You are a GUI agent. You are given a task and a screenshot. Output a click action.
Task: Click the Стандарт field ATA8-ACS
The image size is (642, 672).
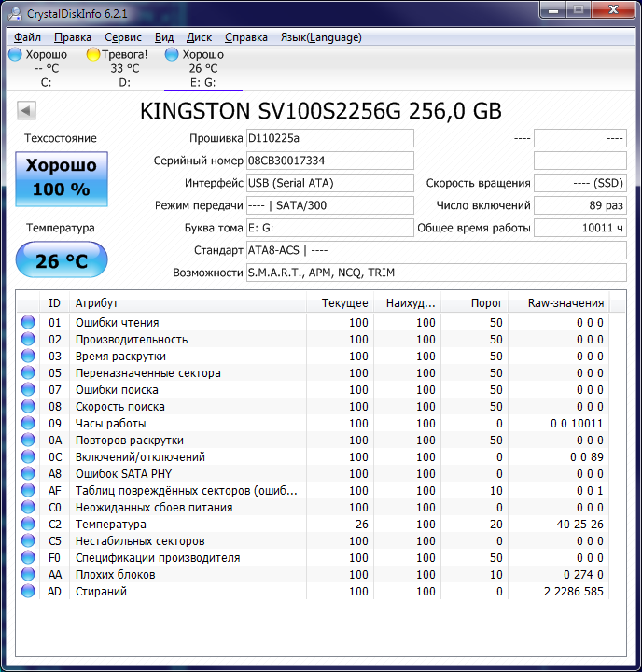(x=437, y=250)
